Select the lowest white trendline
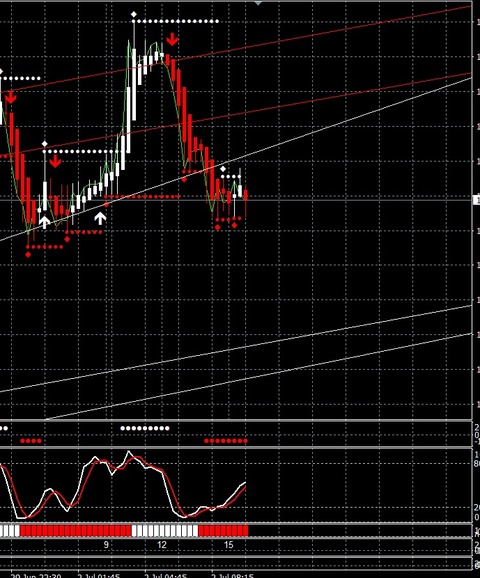The height and width of the screenshot is (578, 480). pos(258,376)
